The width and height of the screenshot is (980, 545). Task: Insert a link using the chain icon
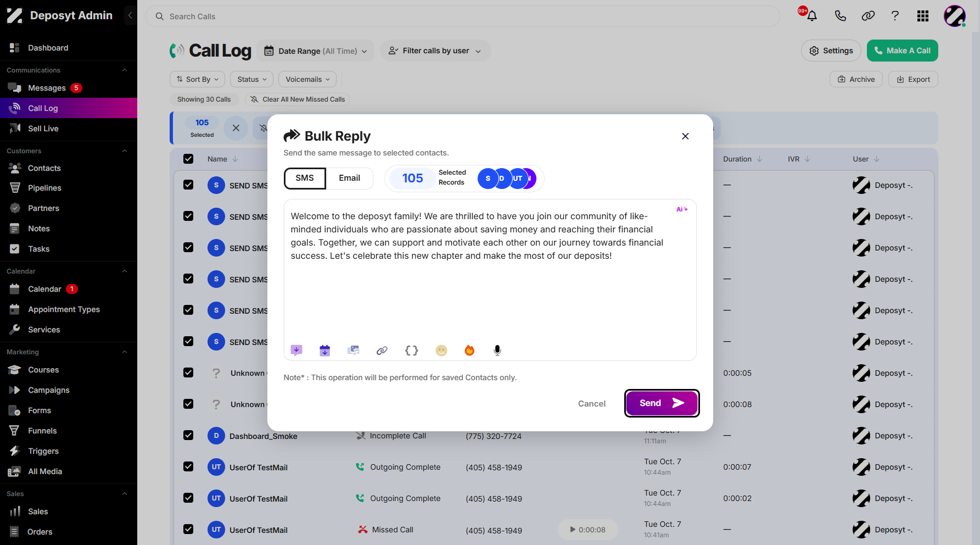coord(382,351)
